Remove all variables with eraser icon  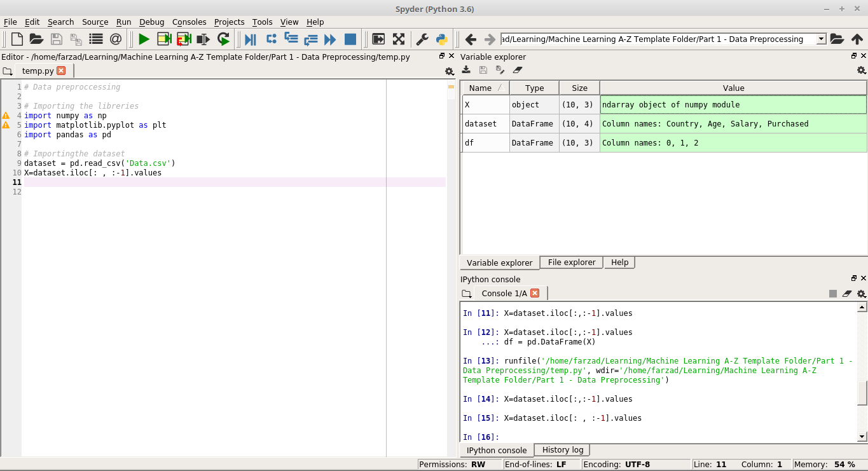pyautogui.click(x=518, y=70)
